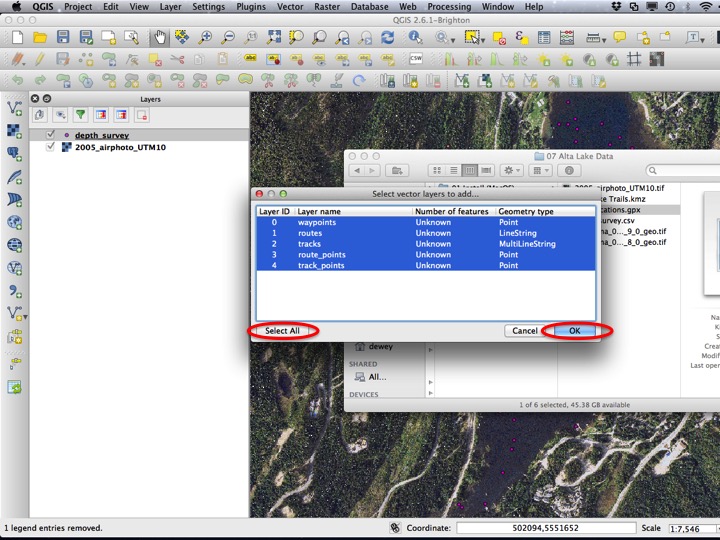
Task: Open the Raster menu
Action: [327, 6]
